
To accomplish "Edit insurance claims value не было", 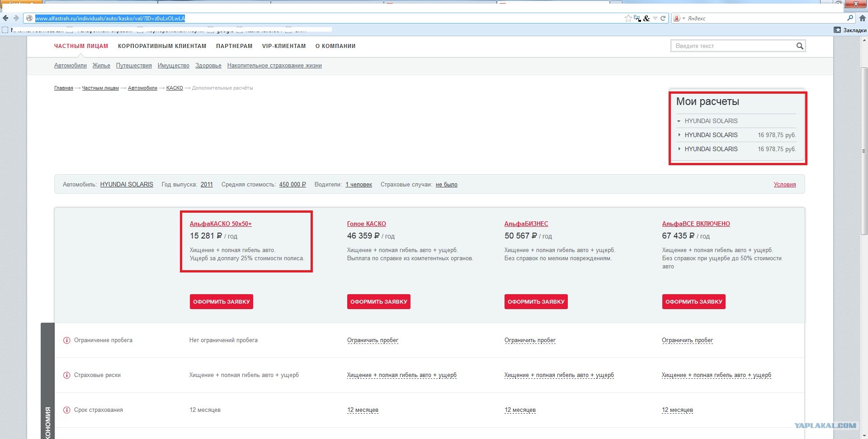I will pyautogui.click(x=447, y=185).
